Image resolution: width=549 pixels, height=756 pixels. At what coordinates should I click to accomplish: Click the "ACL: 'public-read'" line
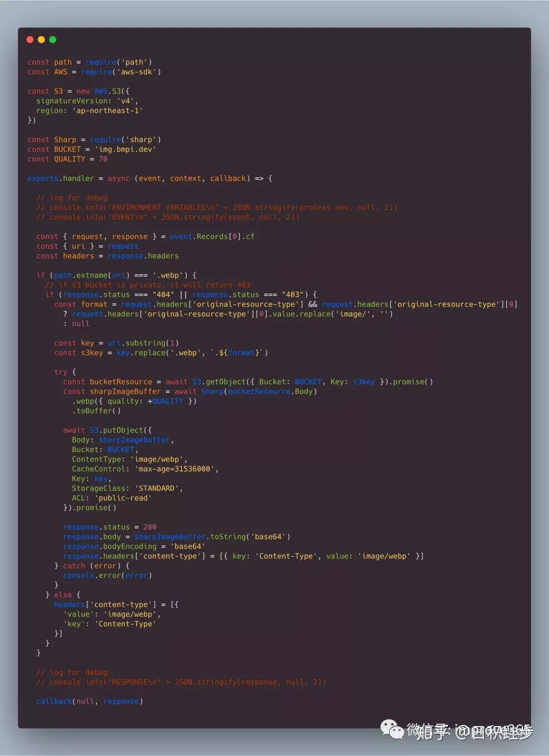pyautogui.click(x=112, y=498)
